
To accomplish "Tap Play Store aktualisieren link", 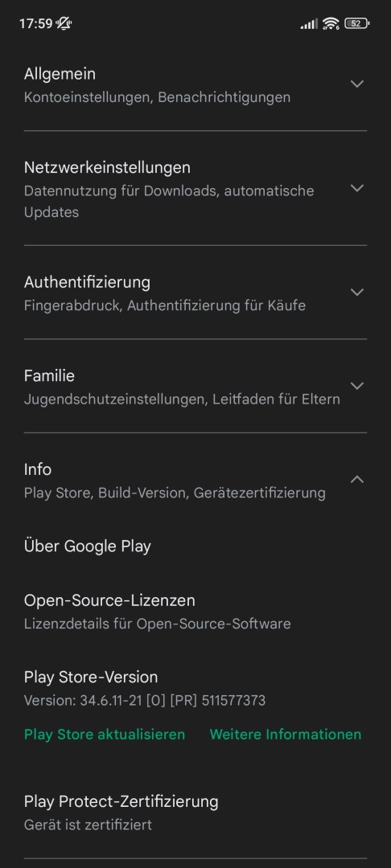I will click(x=105, y=735).
